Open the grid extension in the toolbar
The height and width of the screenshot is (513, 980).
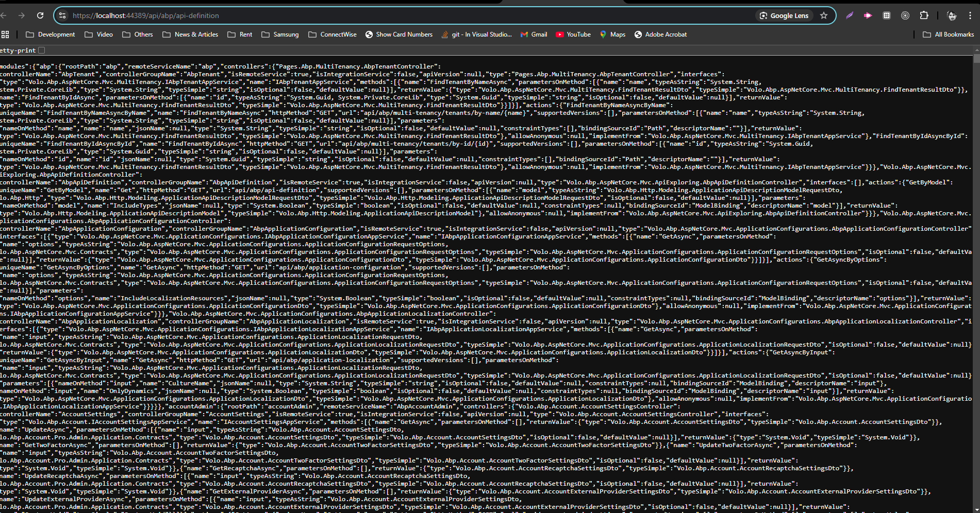point(887,15)
